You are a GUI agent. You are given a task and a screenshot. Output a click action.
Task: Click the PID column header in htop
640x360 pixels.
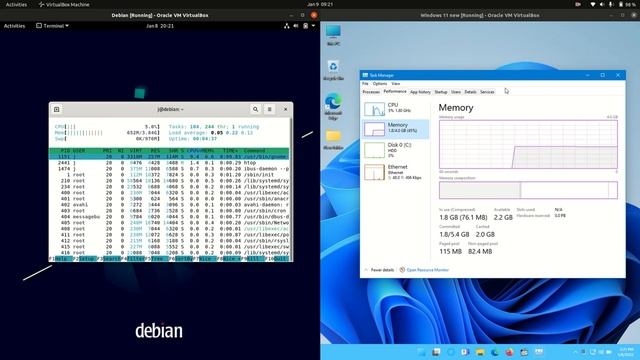[64, 151]
